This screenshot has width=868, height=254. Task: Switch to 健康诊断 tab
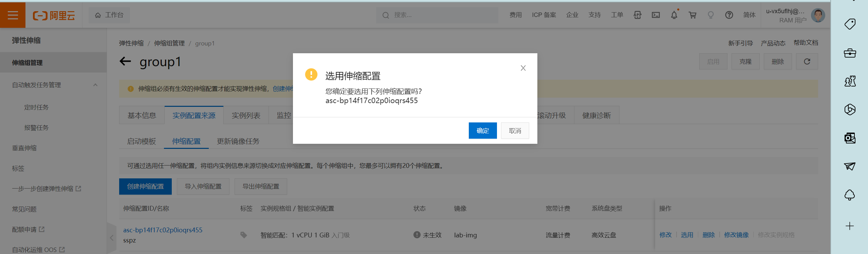(596, 115)
